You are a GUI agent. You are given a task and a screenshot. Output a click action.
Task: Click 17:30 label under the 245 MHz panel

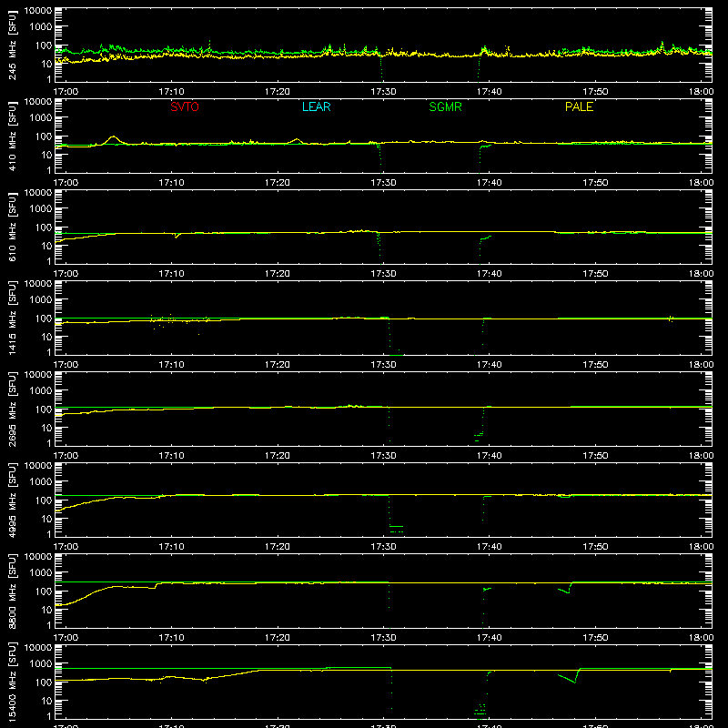tap(383, 92)
